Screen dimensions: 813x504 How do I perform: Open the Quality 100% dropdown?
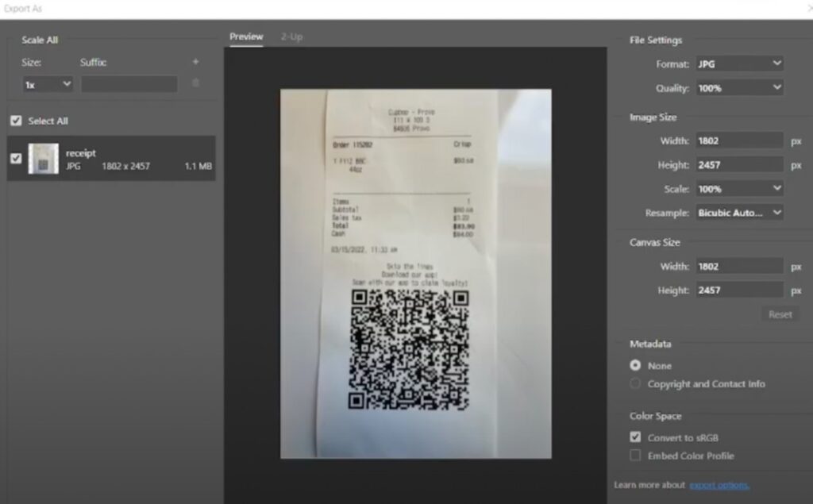click(x=739, y=88)
